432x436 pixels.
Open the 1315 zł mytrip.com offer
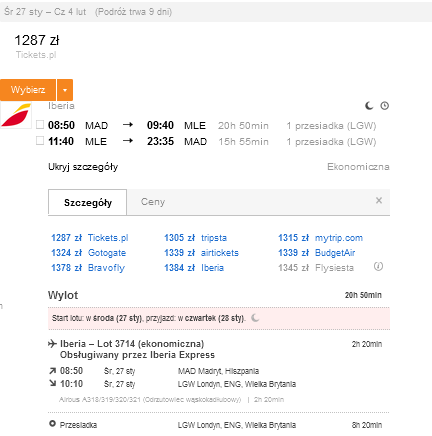(321, 238)
